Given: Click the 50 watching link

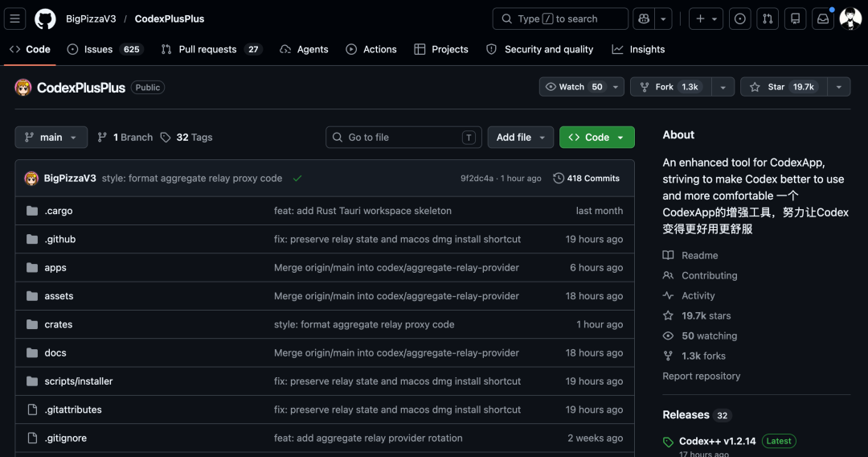Looking at the screenshot, I should [x=709, y=336].
